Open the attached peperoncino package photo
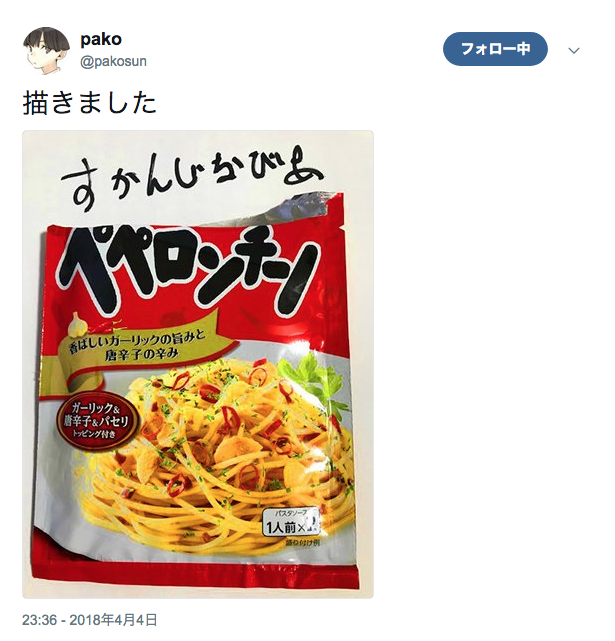The image size is (615, 641). click(198, 365)
